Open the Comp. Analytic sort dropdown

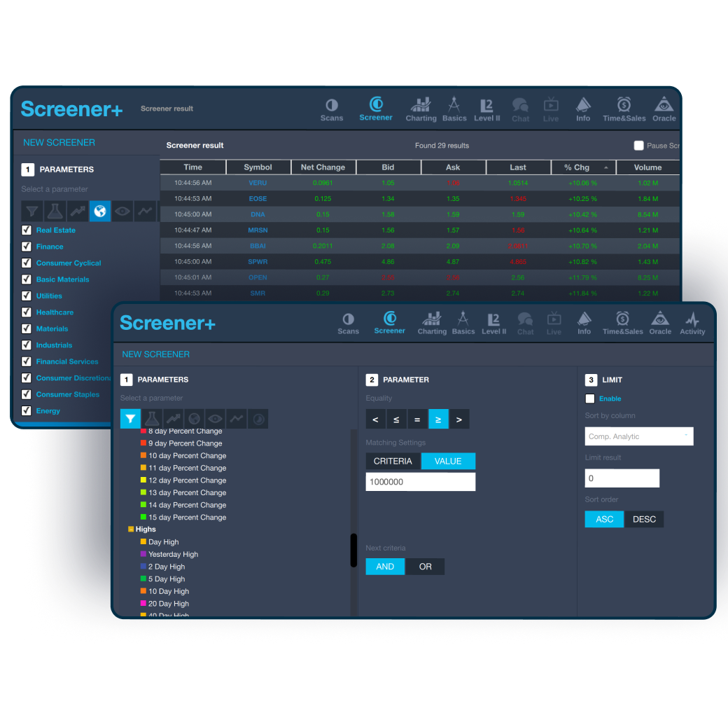pos(639,436)
